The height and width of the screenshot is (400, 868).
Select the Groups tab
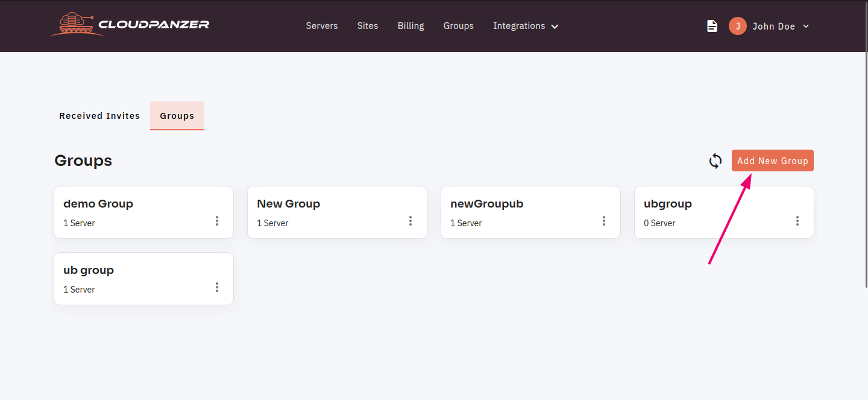tap(177, 116)
